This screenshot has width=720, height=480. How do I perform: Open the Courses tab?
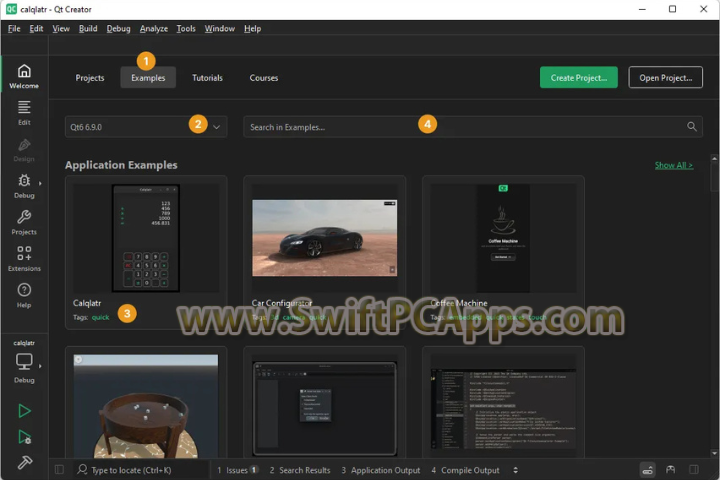(264, 78)
